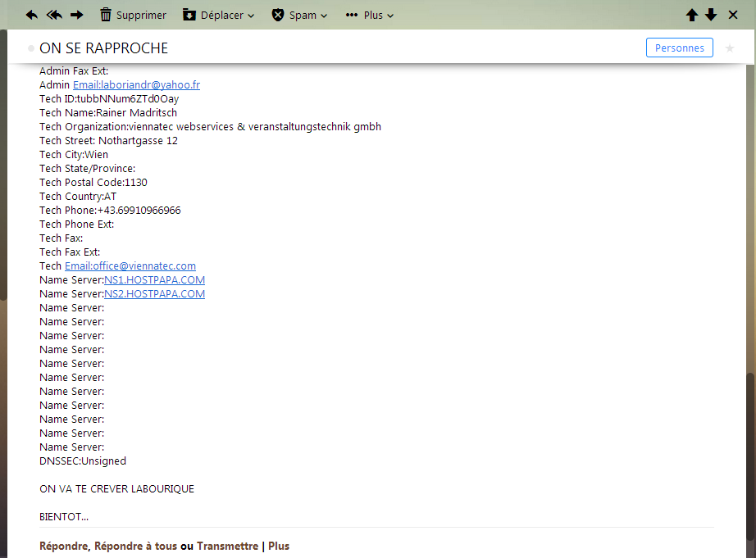This screenshot has height=558, width=756.
Task: Choose Répondre à tous below the message
Action: pos(135,546)
